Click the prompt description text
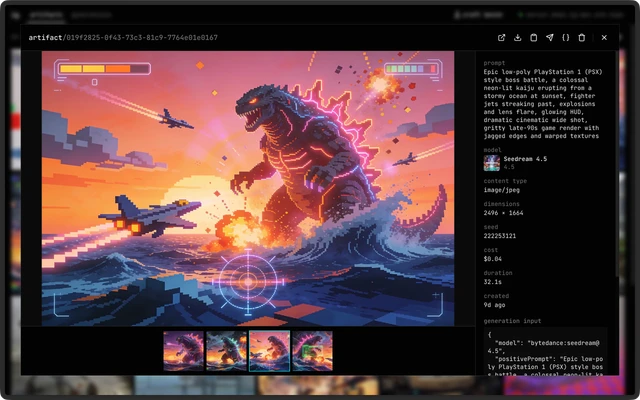The image size is (640, 400). [543, 104]
